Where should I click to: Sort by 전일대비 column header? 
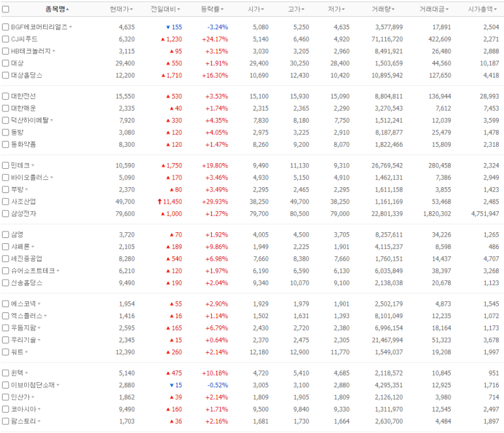pos(165,9)
